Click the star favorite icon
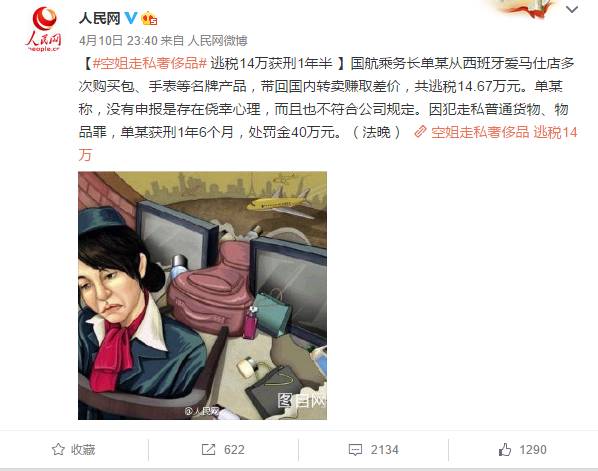This screenshot has width=598, height=471. 58,450
